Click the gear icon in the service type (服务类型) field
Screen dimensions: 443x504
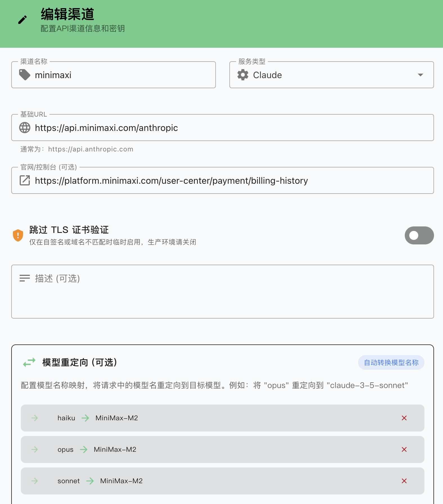[x=243, y=75]
